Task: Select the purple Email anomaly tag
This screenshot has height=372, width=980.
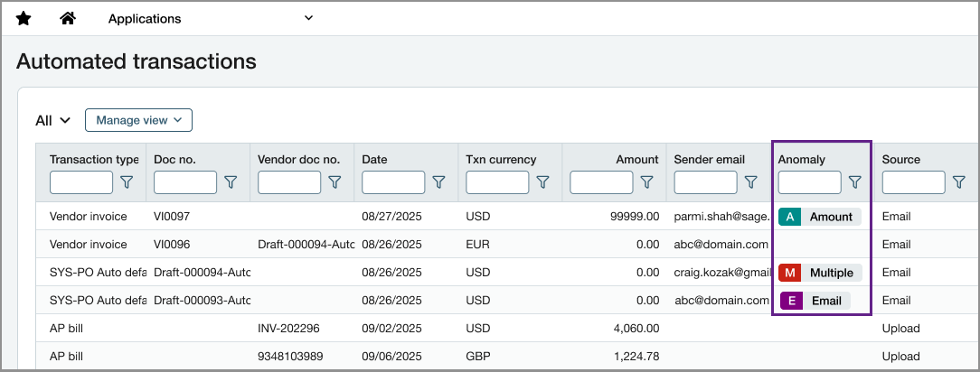Action: coord(815,301)
